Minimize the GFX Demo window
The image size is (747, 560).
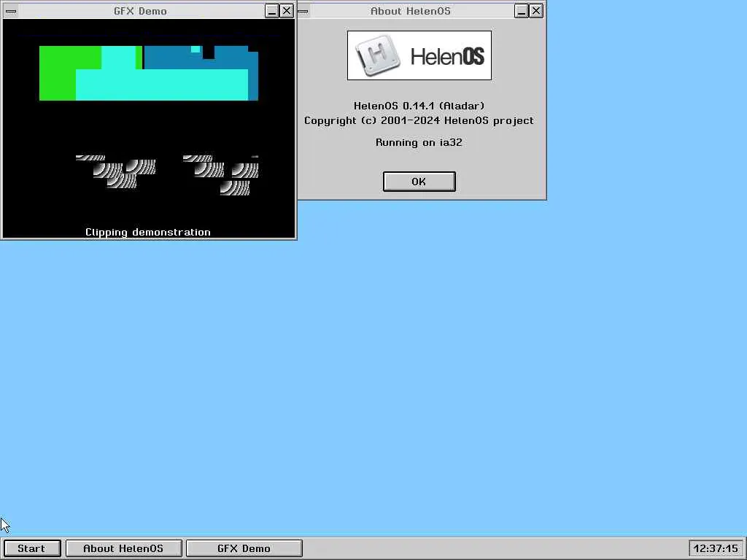(x=272, y=11)
